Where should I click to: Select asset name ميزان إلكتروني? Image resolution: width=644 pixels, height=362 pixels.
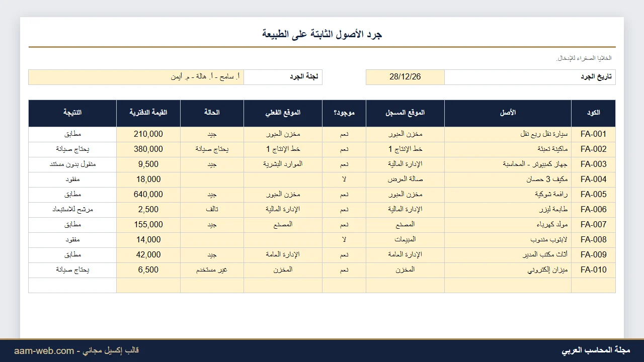[508, 270]
